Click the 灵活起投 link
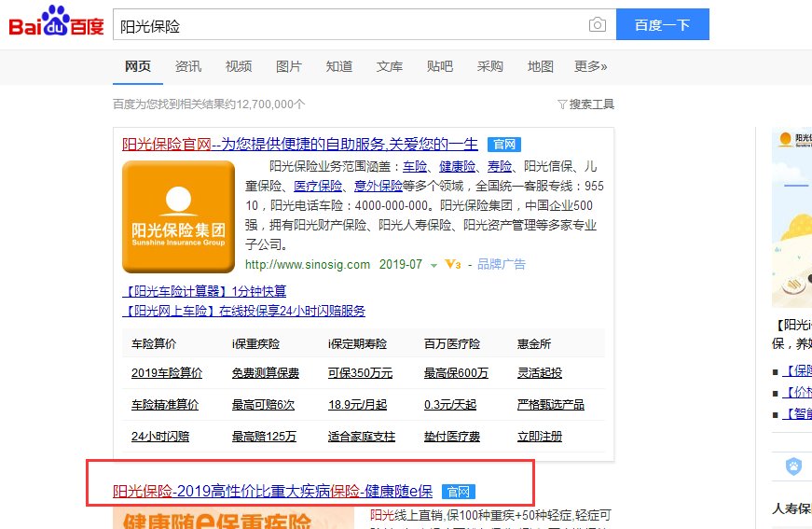 coord(540,373)
